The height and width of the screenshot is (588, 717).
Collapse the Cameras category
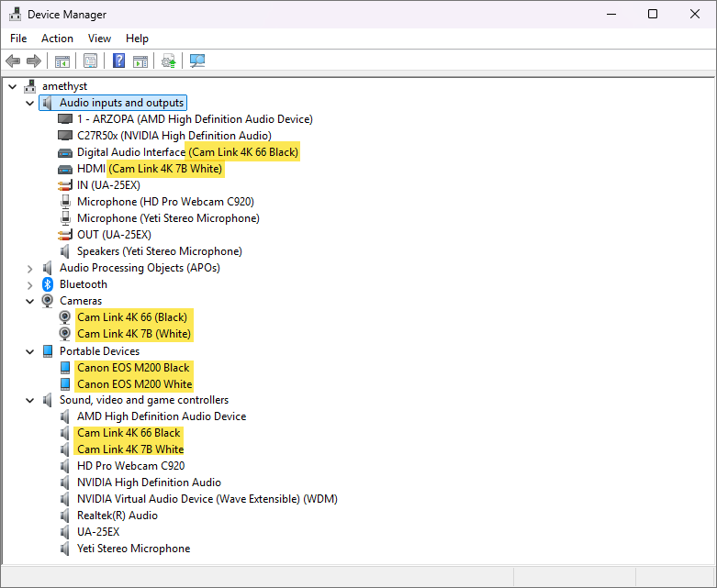point(30,301)
